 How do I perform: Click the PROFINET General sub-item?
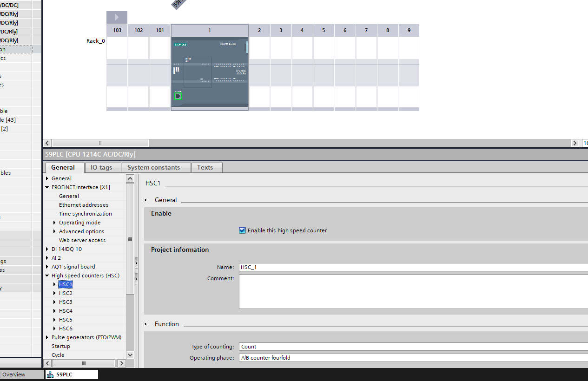coord(69,196)
